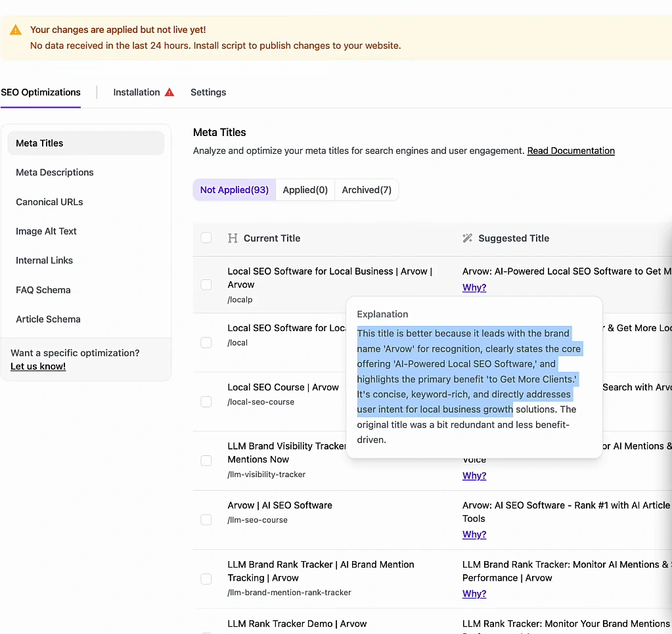672x634 pixels.
Task: Click the warning triangle icon in the banner
Action: (x=16, y=30)
